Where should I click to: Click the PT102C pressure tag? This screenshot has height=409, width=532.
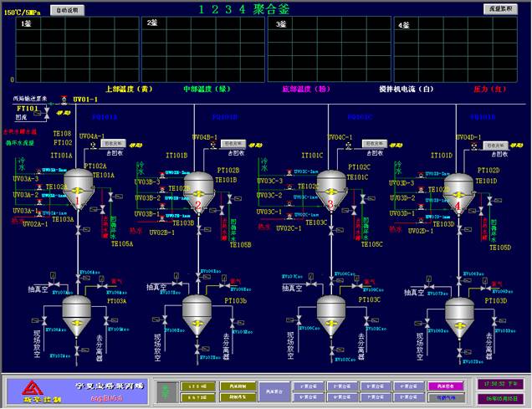point(360,167)
